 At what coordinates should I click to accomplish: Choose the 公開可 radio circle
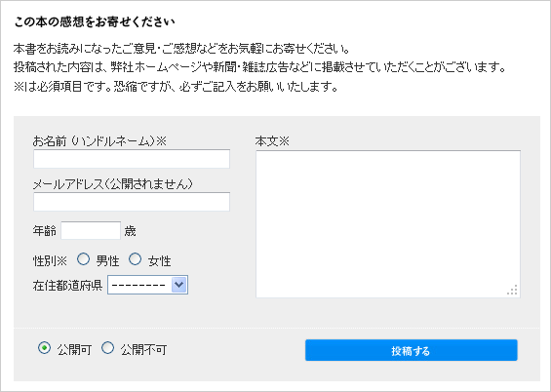pos(44,348)
